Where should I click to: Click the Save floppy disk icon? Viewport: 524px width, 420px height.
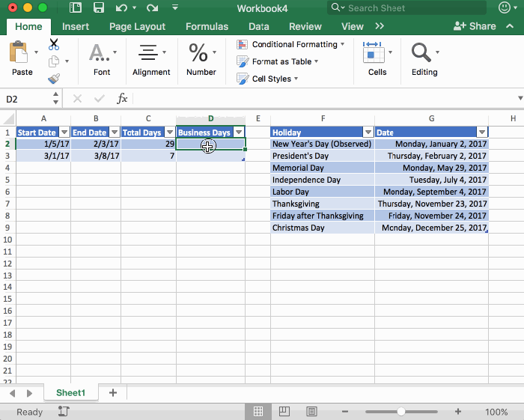[99, 7]
